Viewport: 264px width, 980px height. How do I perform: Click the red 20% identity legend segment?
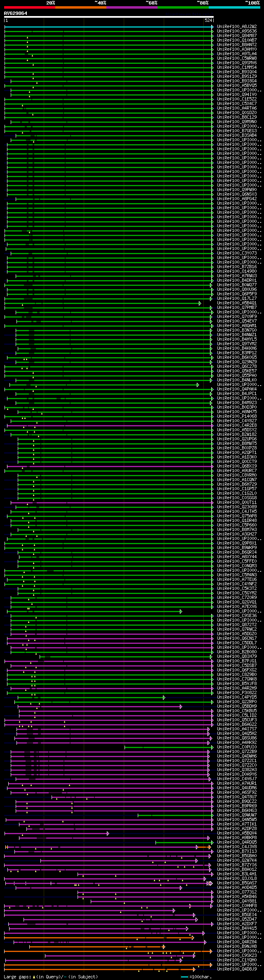click(30, 7)
